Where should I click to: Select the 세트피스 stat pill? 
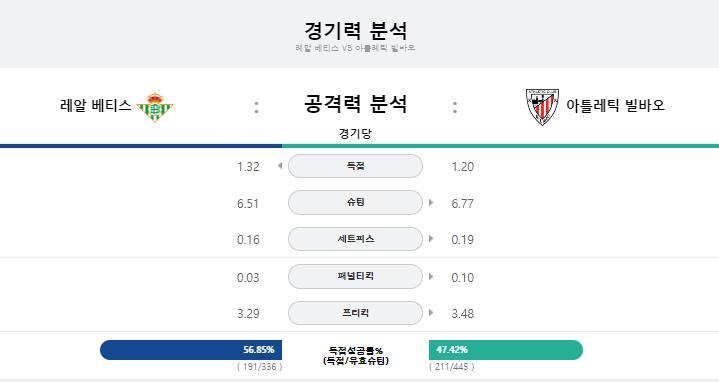355,239
